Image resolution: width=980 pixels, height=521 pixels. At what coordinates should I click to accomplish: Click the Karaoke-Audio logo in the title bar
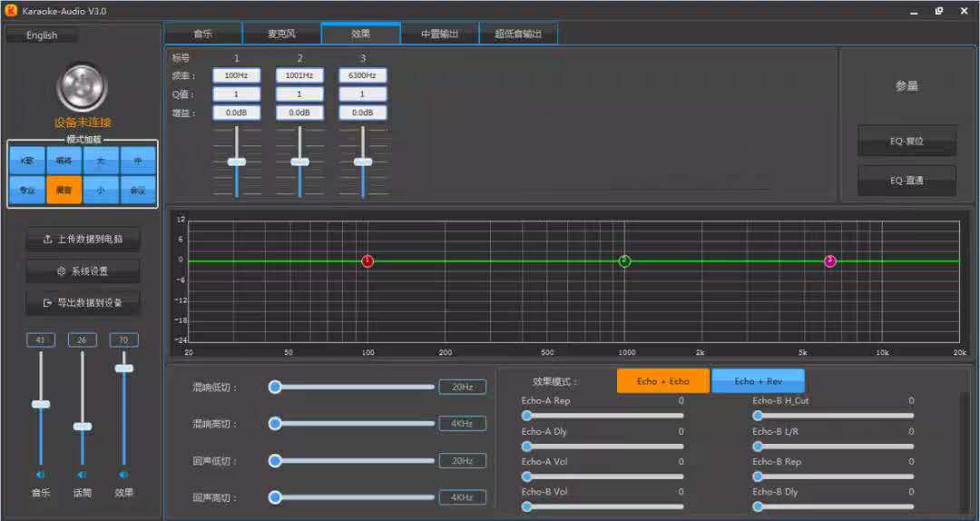point(11,11)
